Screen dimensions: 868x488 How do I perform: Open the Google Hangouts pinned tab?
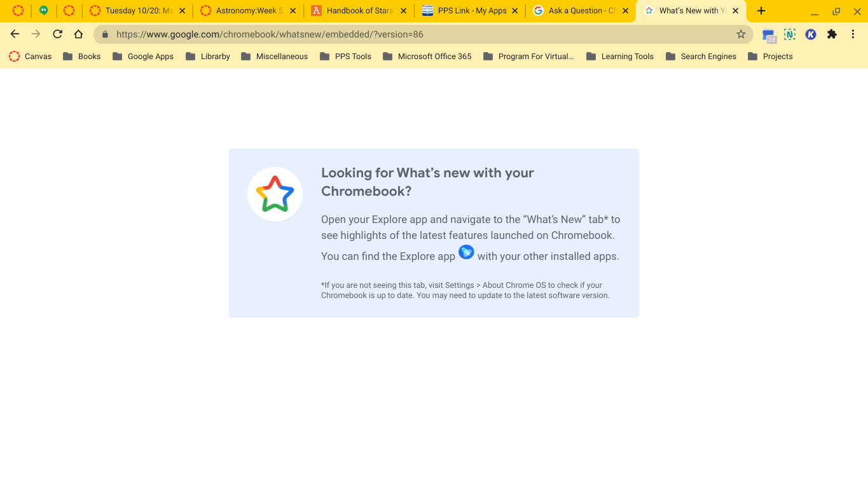click(43, 10)
